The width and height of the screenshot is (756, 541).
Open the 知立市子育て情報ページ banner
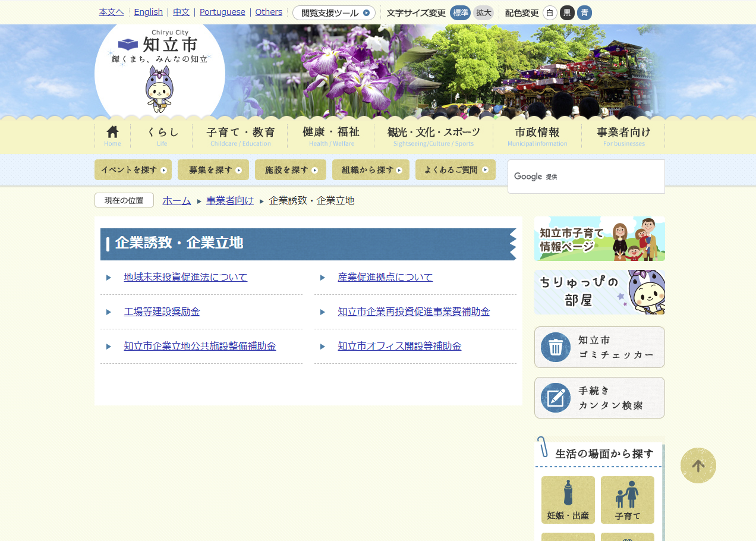(x=600, y=238)
